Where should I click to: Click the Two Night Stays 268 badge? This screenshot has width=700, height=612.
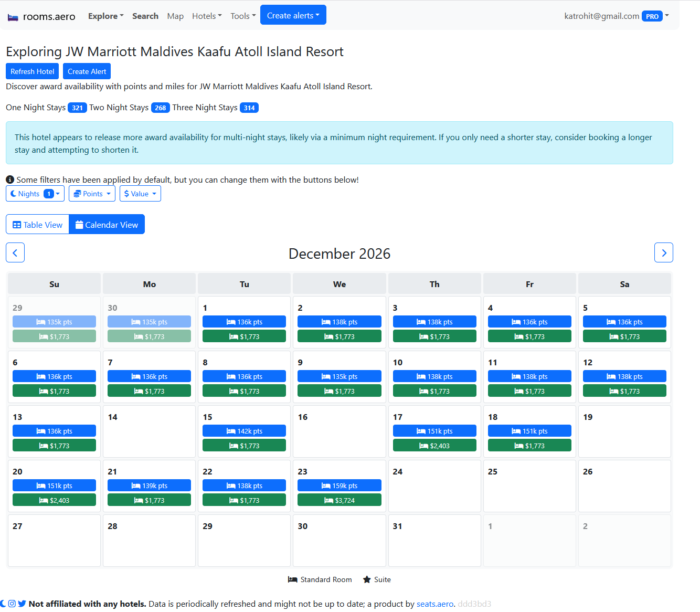[161, 108]
